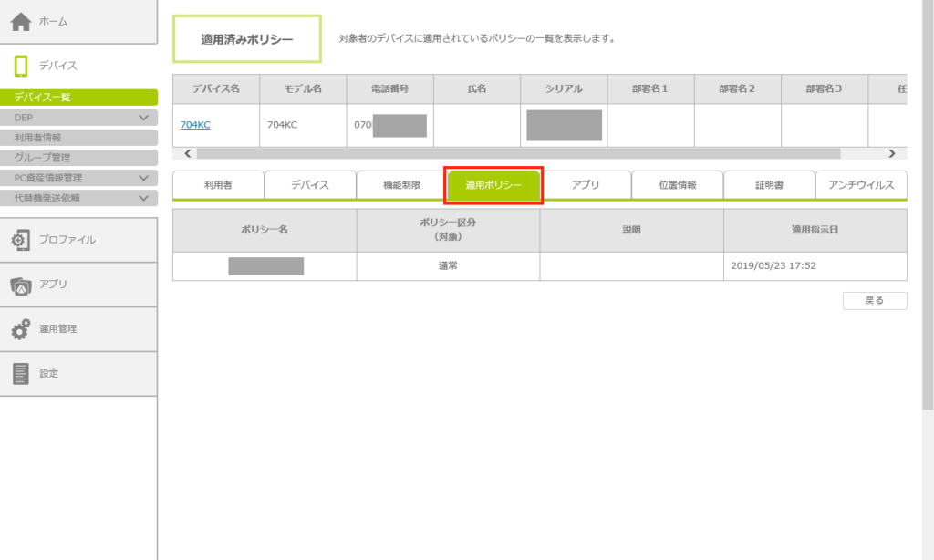Screen dimensions: 934x560
Task: Open the アンチウイルス tab
Action: click(x=860, y=185)
